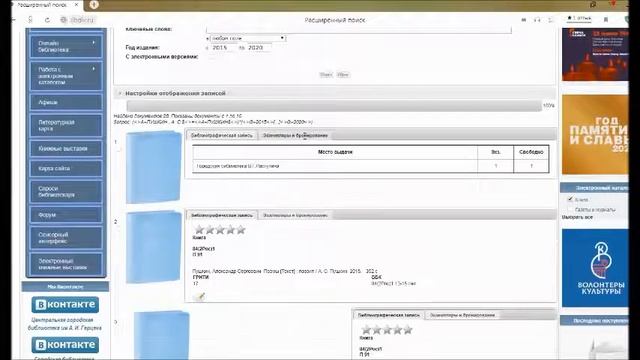Click the Электронный каталог panel header
640x360 pixels.
[x=594, y=188]
